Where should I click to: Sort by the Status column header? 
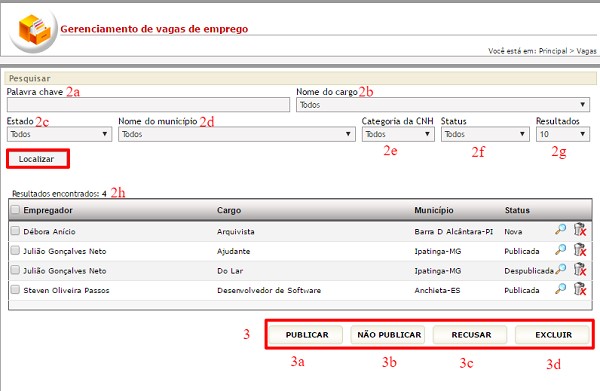coord(517,210)
